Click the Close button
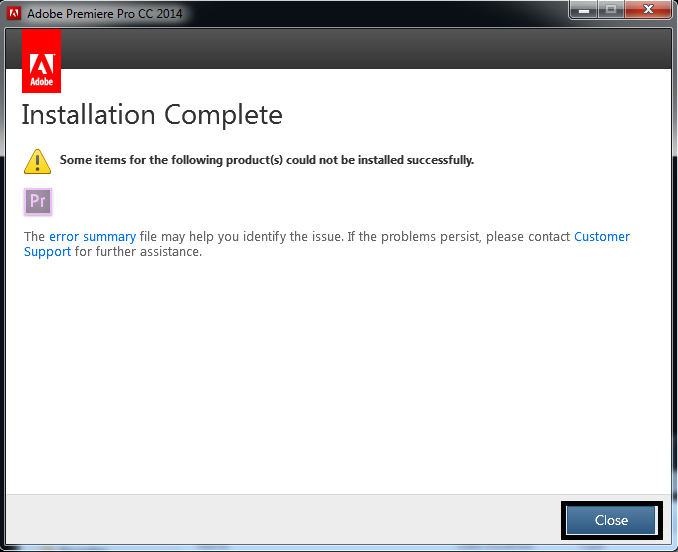Screen dimensions: 678x552 pyautogui.click(x=611, y=520)
